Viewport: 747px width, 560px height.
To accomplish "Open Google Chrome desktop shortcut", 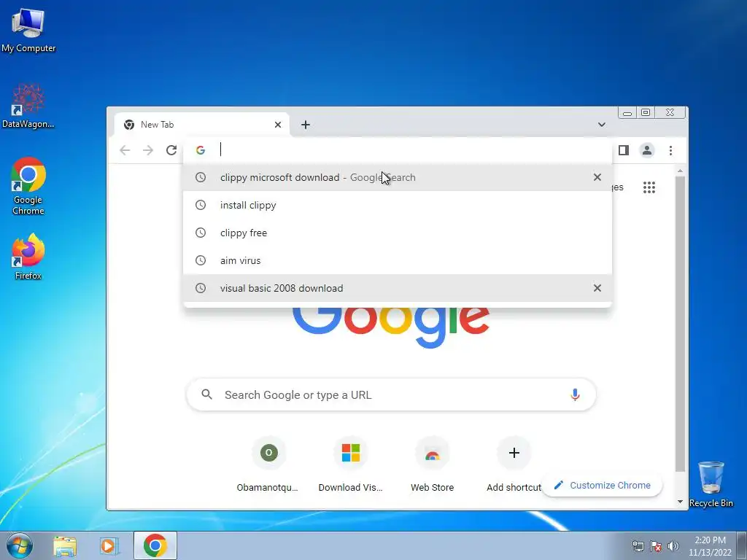I will 28,186.
